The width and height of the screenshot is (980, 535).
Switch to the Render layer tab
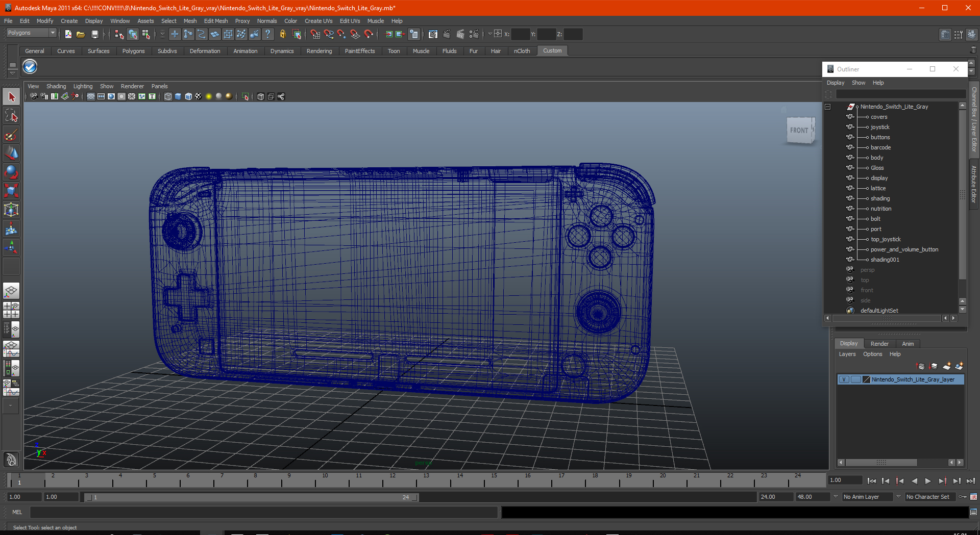(879, 344)
